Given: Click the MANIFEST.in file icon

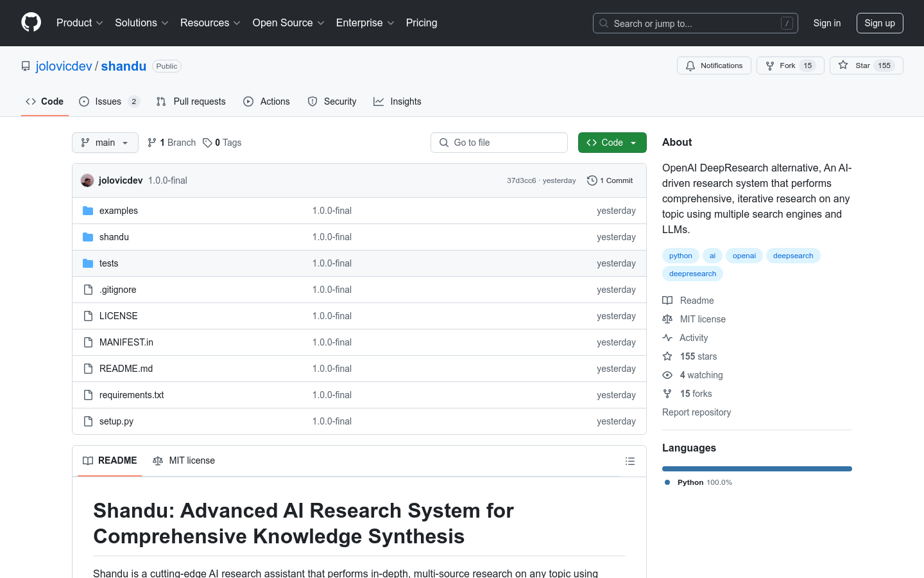Looking at the screenshot, I should coord(88,342).
